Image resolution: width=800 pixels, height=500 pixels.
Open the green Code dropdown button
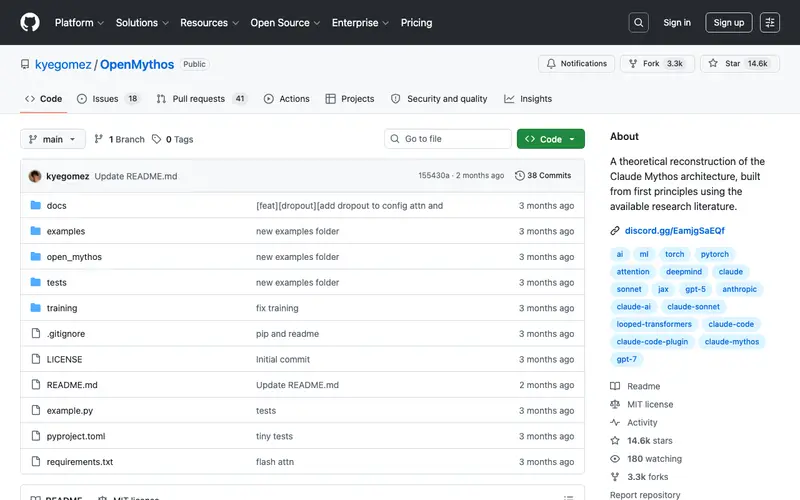click(x=551, y=139)
